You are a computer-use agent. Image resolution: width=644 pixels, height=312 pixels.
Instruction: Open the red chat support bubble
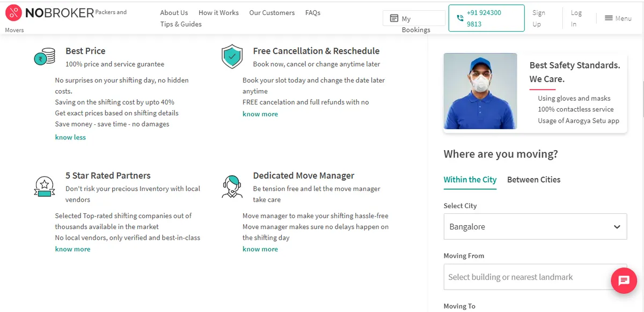[x=624, y=280]
